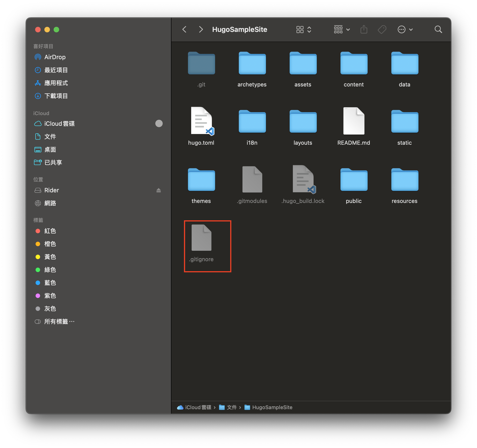
Task: Open 網路 in the sidebar
Action: [98, 203]
